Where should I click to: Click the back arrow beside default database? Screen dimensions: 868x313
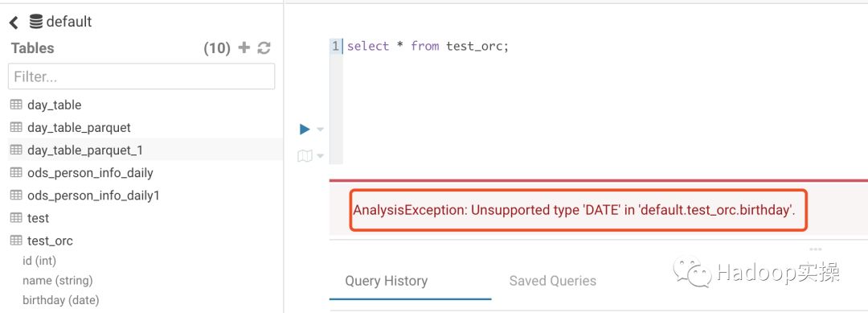tap(14, 23)
